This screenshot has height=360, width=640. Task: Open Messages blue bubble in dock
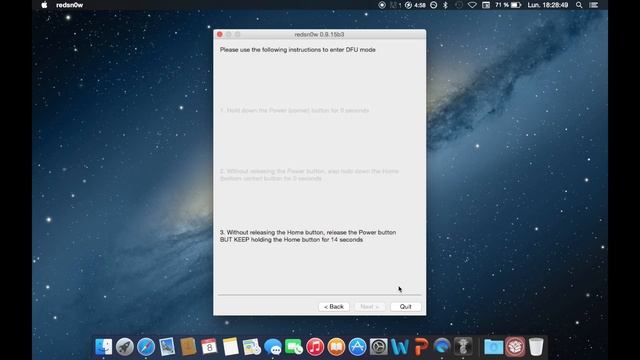point(273,347)
